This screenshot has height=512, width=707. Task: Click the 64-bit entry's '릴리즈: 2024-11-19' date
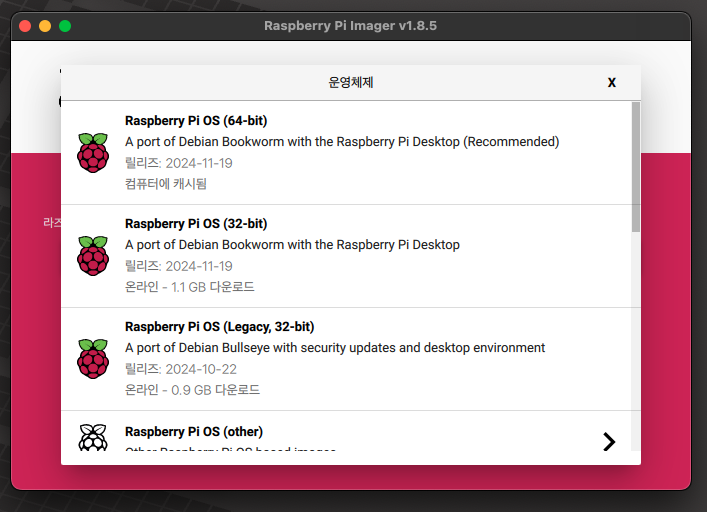pyautogui.click(x=179, y=163)
